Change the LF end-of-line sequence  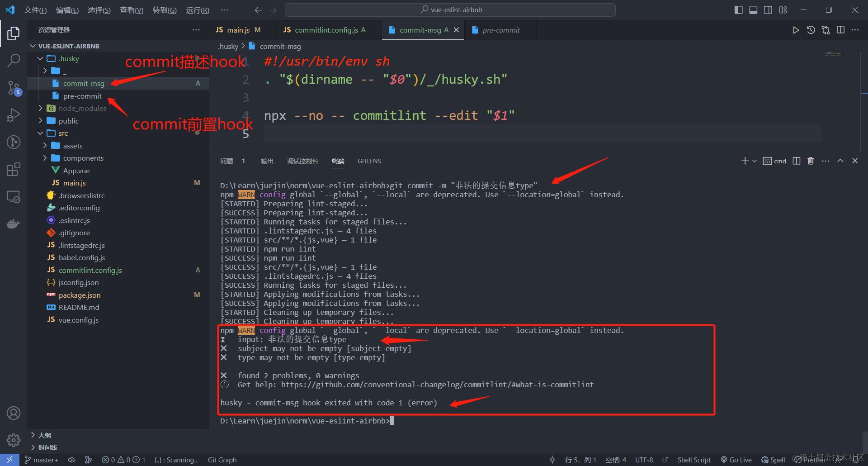(665, 460)
